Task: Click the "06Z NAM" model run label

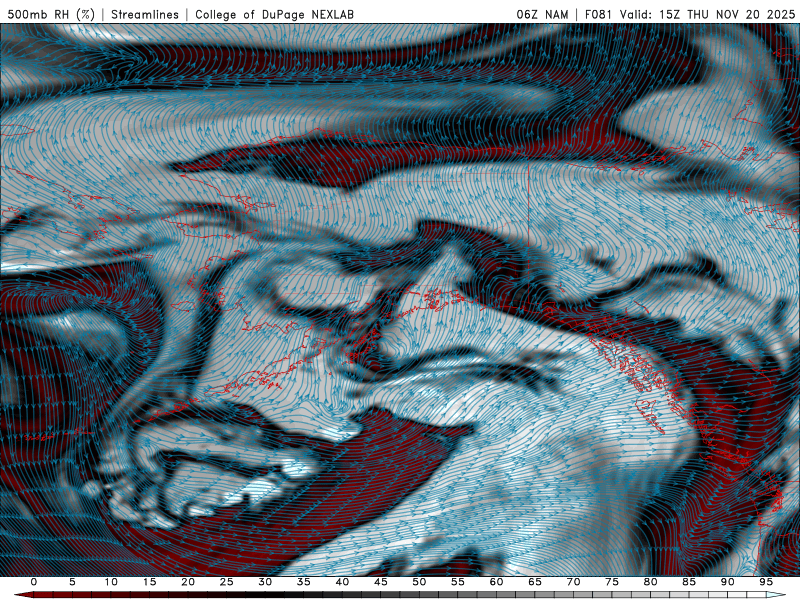Action: click(542, 15)
